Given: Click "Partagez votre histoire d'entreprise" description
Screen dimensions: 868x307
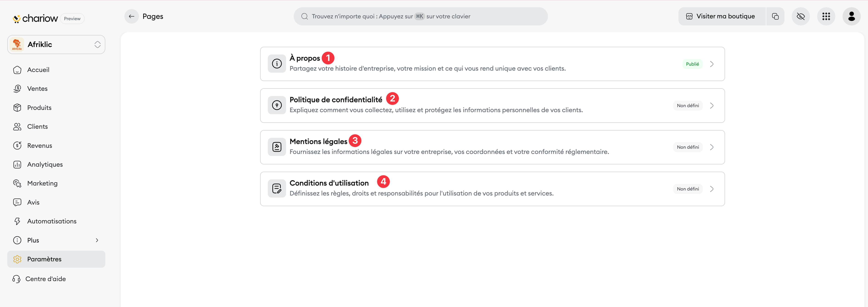Looking at the screenshot, I should click(428, 68).
